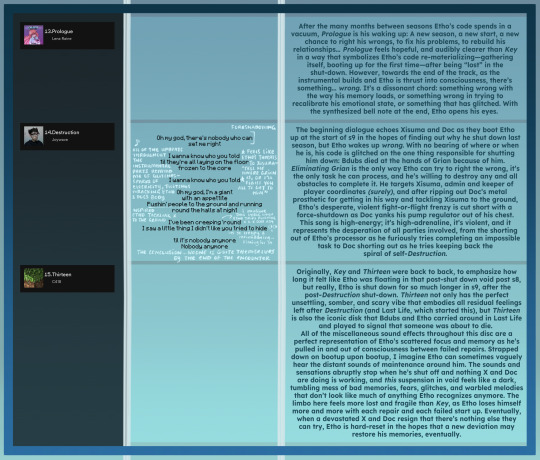Click the paragraph beginning 'The beginning dialogue echoes Xisuma'
Screen dimensions: 540x460
coord(406,191)
